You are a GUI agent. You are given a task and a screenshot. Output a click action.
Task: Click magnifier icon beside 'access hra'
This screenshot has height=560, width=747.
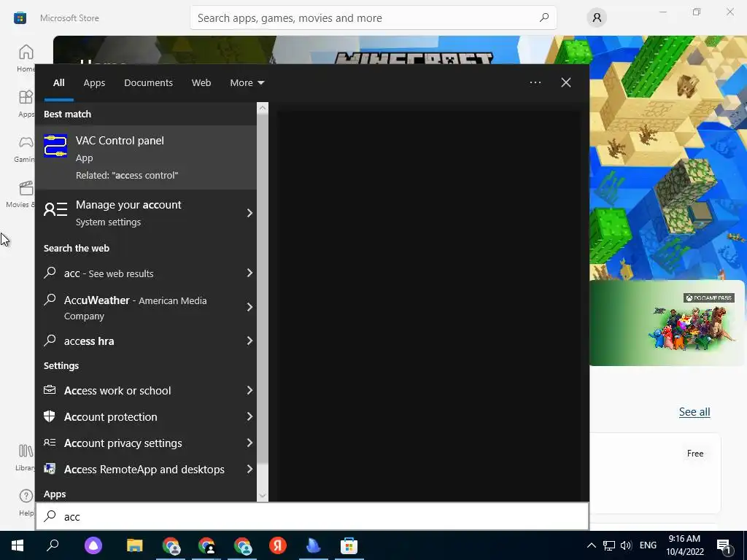tap(50, 341)
